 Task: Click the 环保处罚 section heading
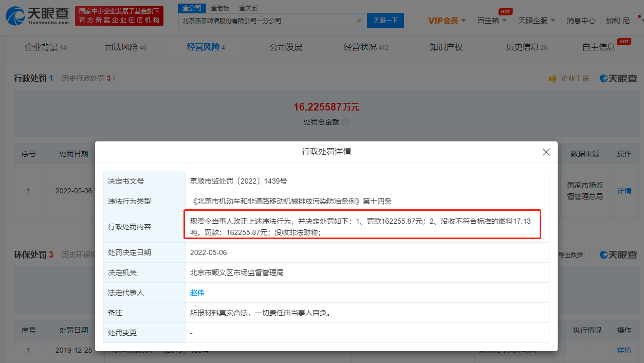pyautogui.click(x=30, y=255)
